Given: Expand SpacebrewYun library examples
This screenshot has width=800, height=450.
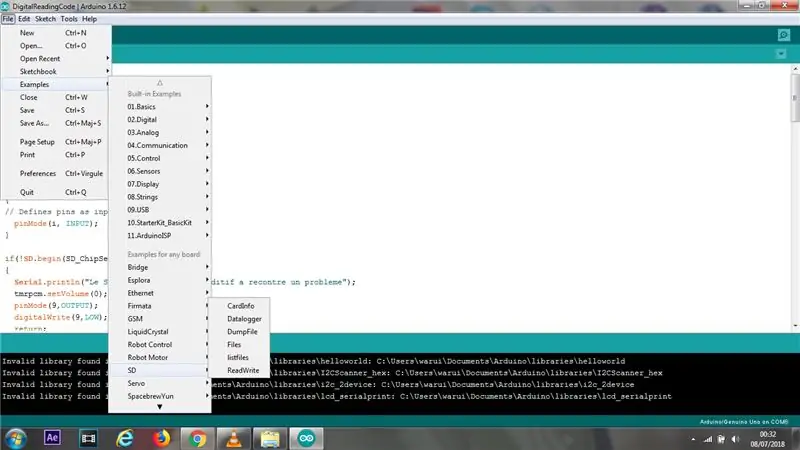Looking at the screenshot, I should (x=160, y=396).
